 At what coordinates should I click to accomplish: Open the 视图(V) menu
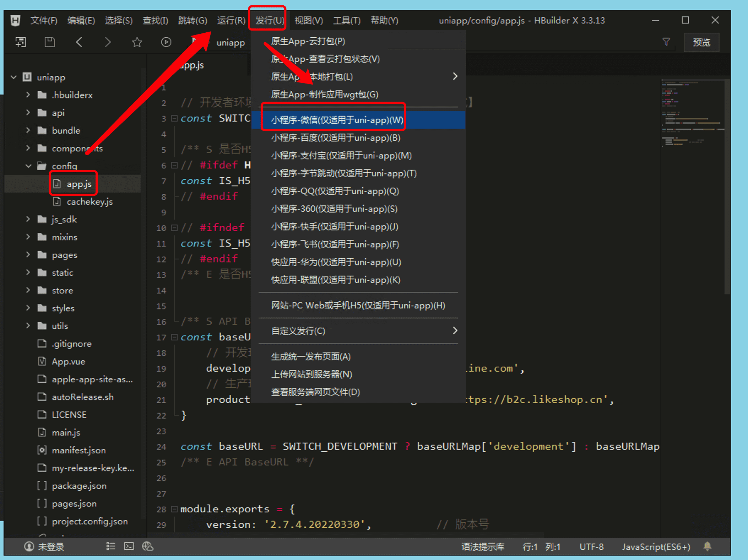[x=308, y=20]
